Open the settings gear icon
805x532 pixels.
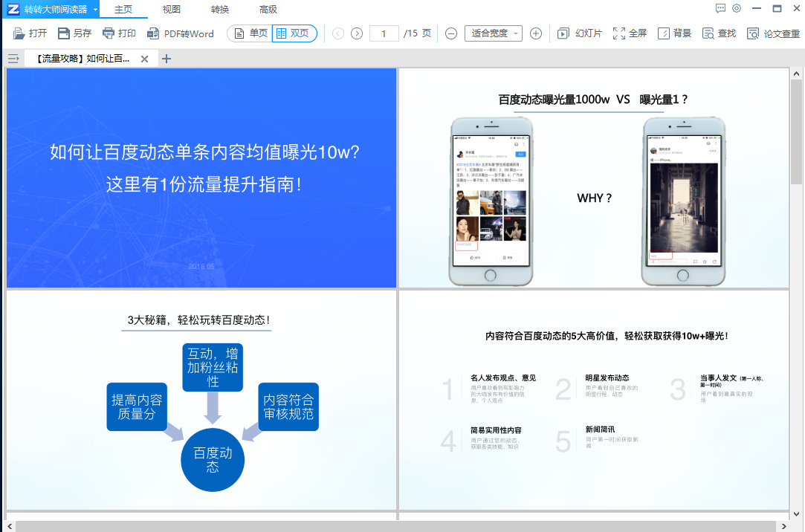click(737, 8)
